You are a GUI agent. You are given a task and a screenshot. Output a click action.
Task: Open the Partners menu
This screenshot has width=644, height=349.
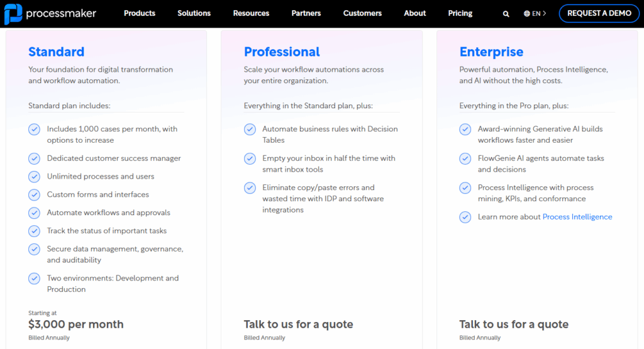(306, 13)
